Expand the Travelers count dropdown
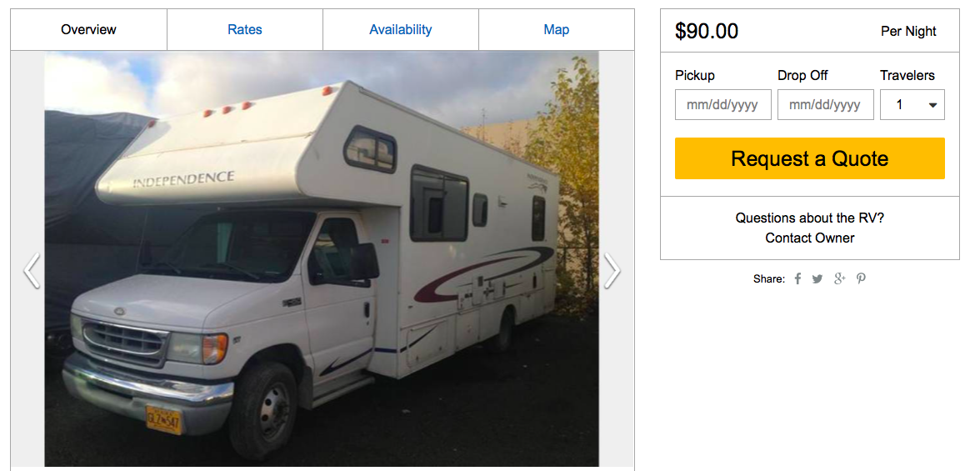 [x=912, y=105]
